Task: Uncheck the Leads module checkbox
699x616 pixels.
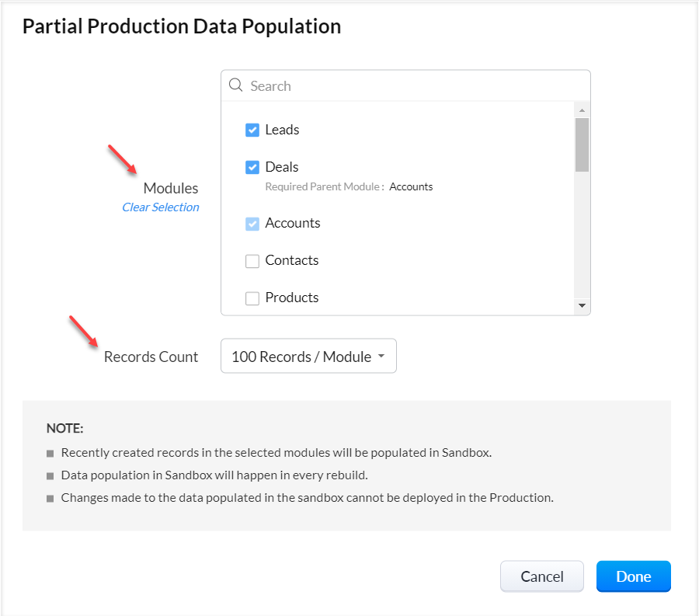Action: [x=252, y=130]
